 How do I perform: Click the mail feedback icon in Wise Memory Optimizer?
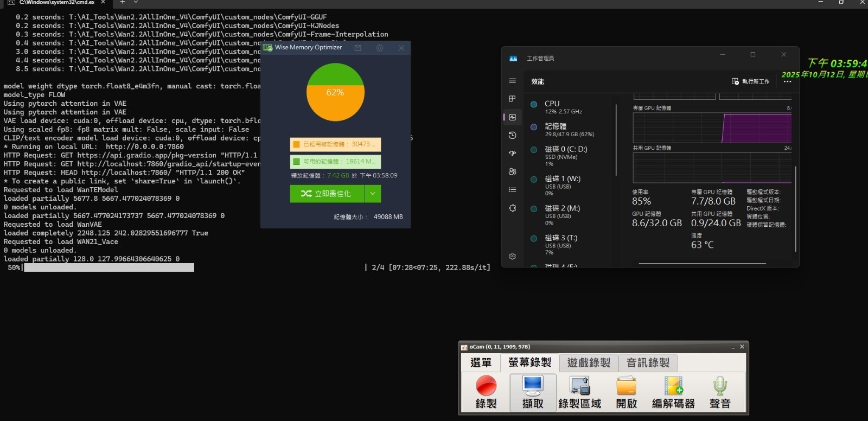pos(358,48)
